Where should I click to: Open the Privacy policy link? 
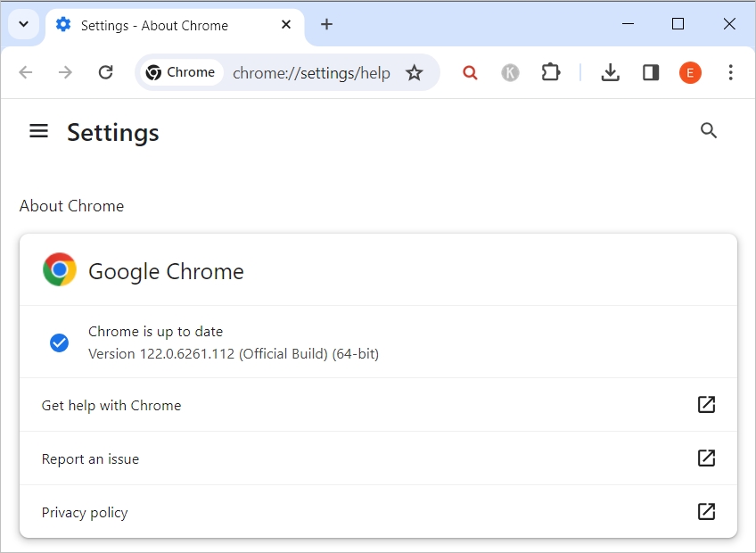(379, 511)
